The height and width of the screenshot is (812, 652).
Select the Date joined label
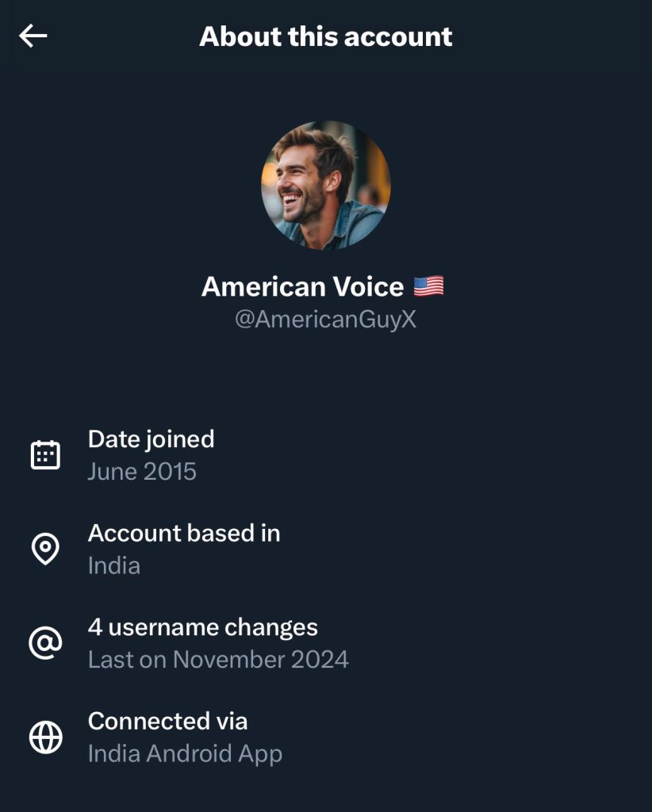point(151,439)
